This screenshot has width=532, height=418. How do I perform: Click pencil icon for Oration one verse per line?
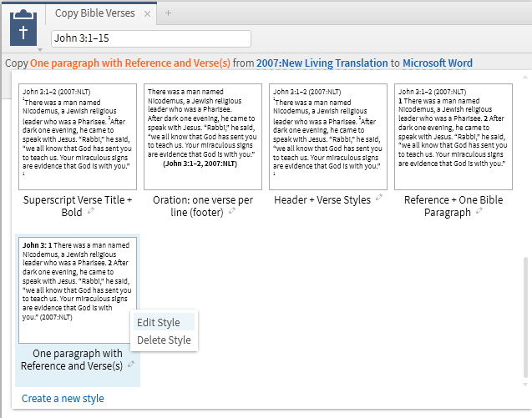point(231,211)
